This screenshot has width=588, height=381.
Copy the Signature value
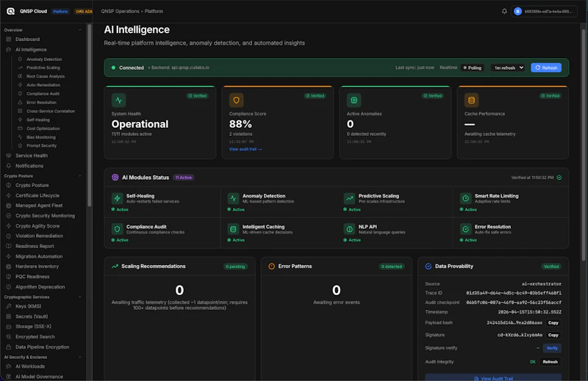553,335
